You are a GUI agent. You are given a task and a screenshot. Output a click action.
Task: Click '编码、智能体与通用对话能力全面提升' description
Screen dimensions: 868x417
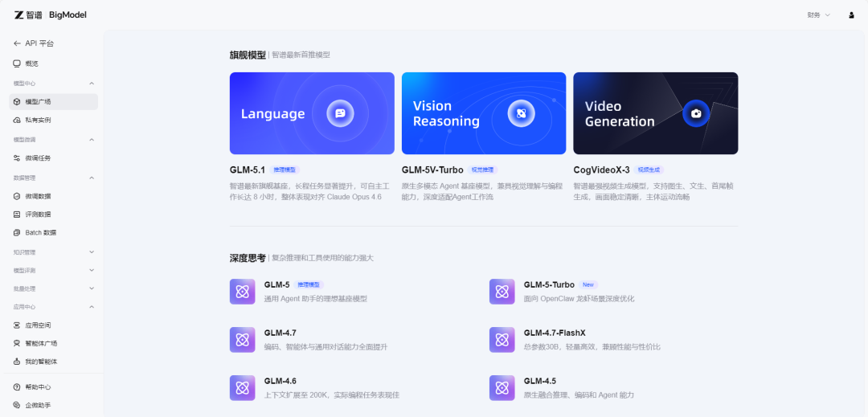click(x=326, y=347)
